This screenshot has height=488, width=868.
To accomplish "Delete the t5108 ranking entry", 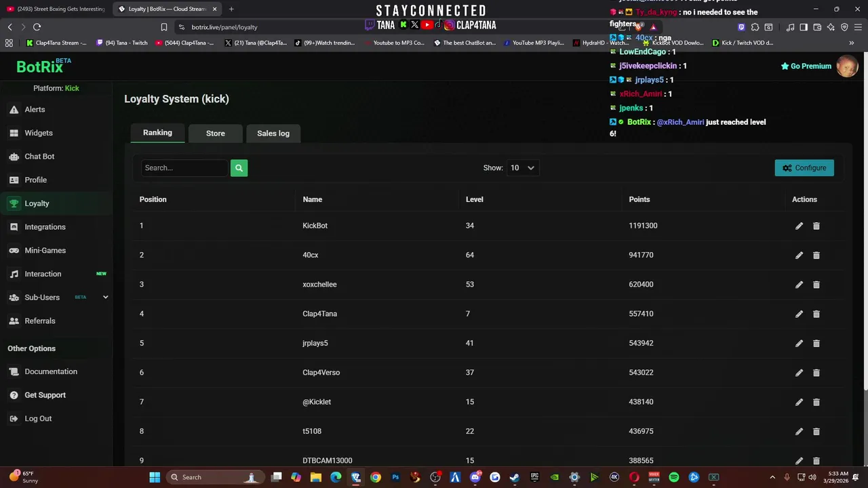I will coord(816,432).
